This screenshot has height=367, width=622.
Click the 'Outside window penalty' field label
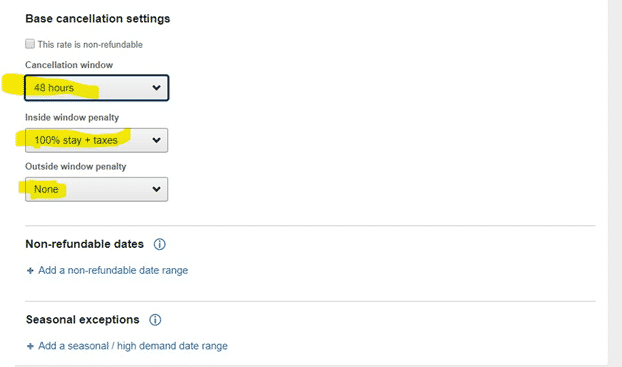click(x=76, y=166)
